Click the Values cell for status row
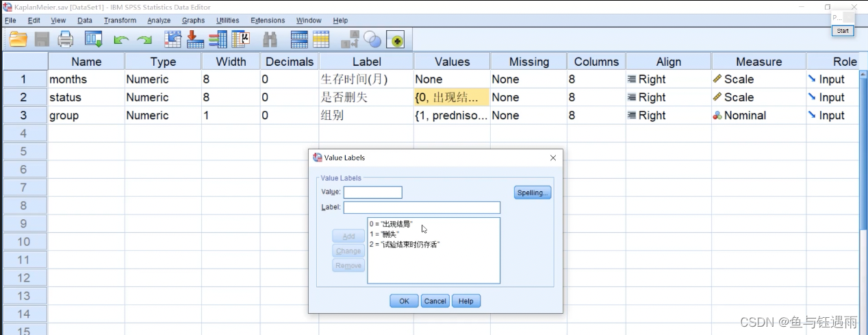 tap(452, 97)
